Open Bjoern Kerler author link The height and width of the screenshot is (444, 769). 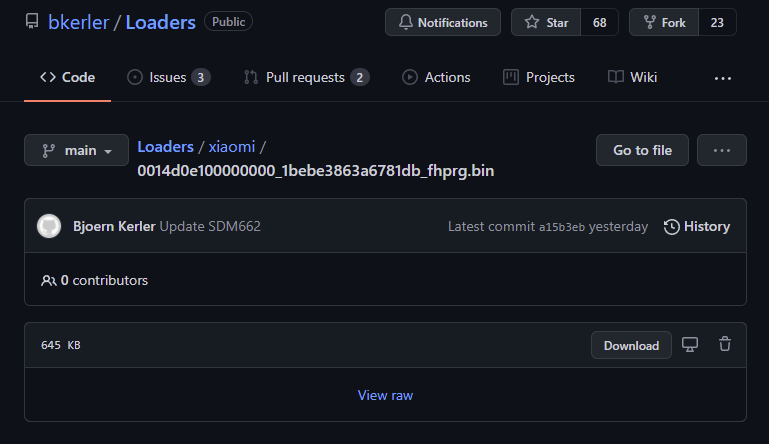point(114,226)
